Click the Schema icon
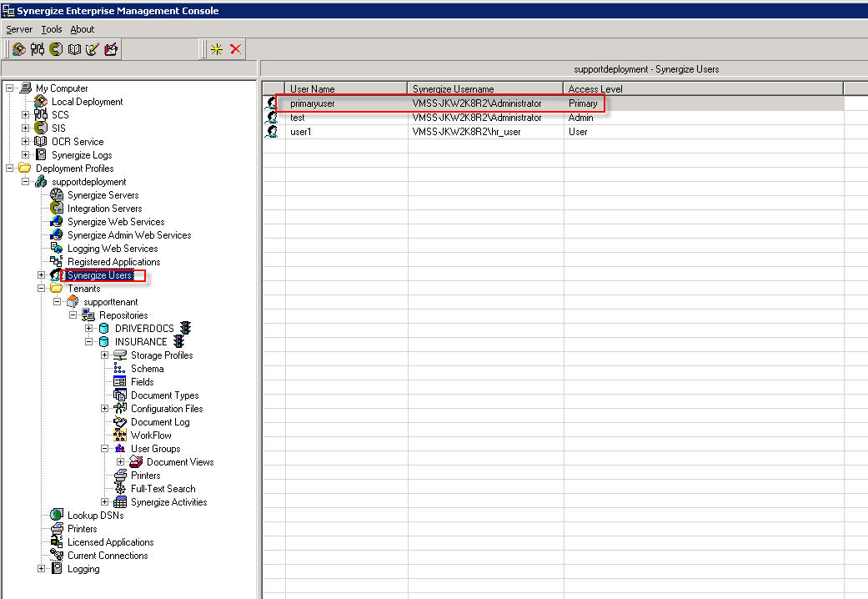This screenshot has width=868, height=599. 119,368
